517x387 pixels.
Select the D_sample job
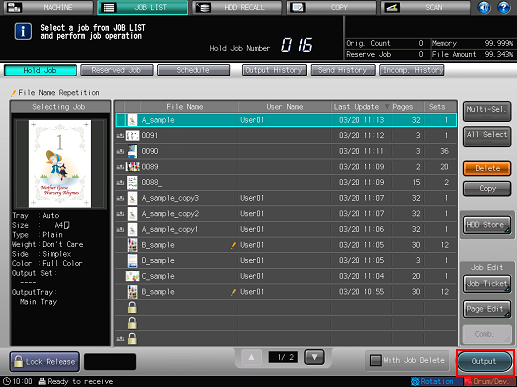point(286,261)
